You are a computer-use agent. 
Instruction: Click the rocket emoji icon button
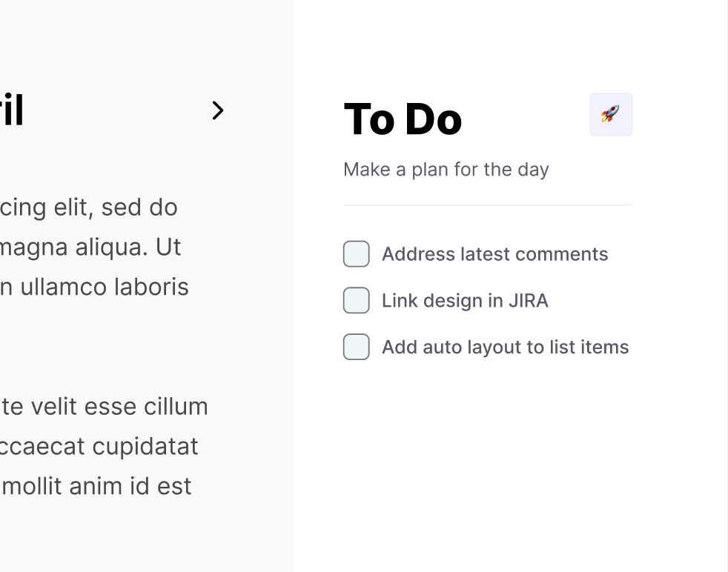coord(611,115)
